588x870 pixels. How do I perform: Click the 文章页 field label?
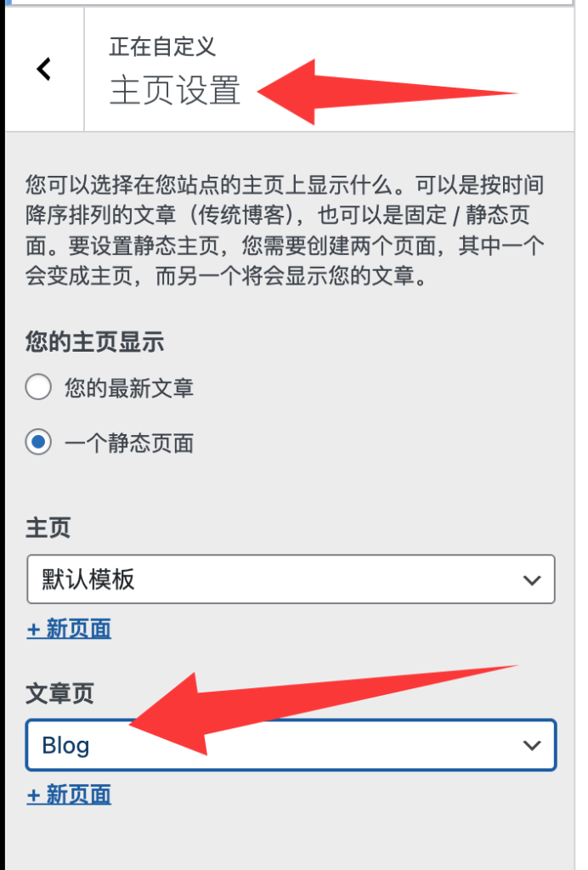pos(60,693)
